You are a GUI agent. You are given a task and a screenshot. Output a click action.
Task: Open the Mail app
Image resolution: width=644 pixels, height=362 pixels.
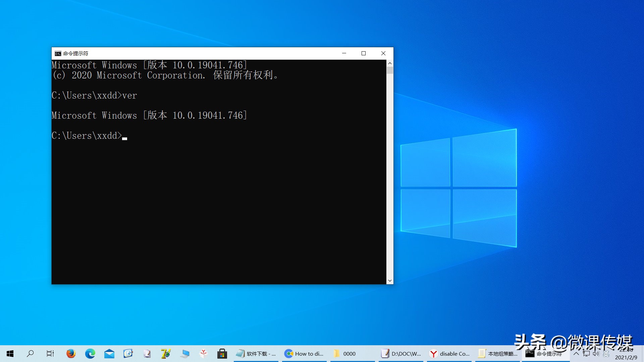109,353
